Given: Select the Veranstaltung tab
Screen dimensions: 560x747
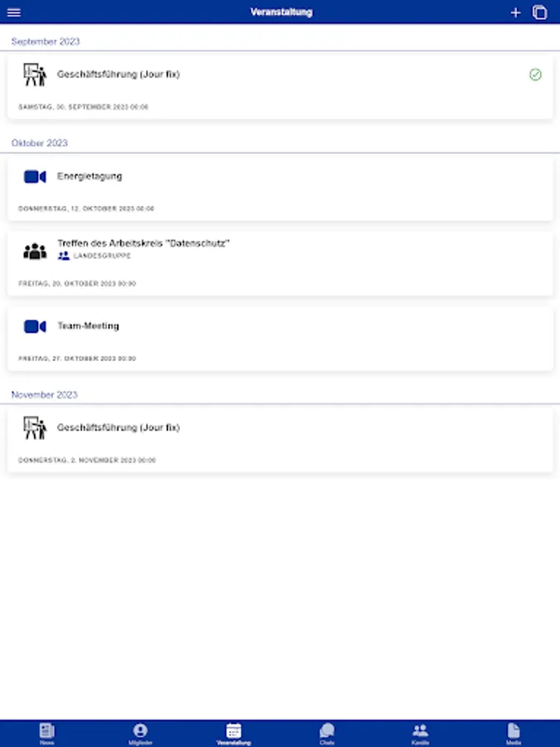Looking at the screenshot, I should 233,734.
